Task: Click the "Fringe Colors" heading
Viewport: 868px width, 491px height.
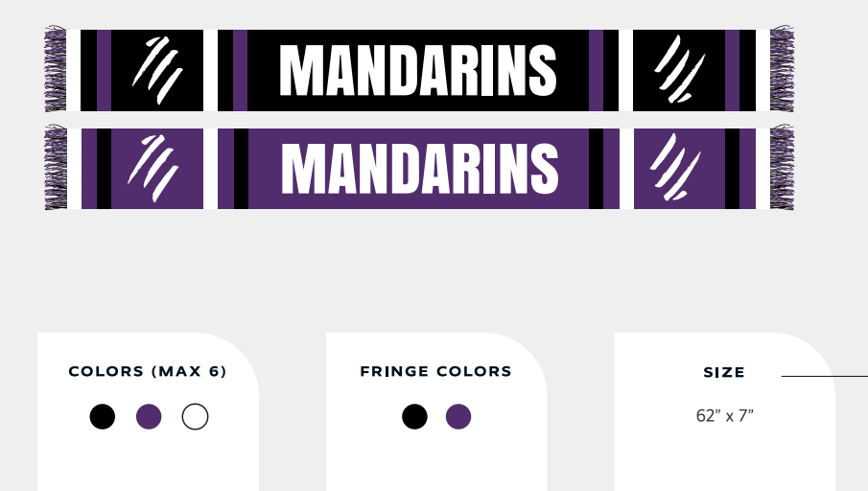Action: pos(436,372)
